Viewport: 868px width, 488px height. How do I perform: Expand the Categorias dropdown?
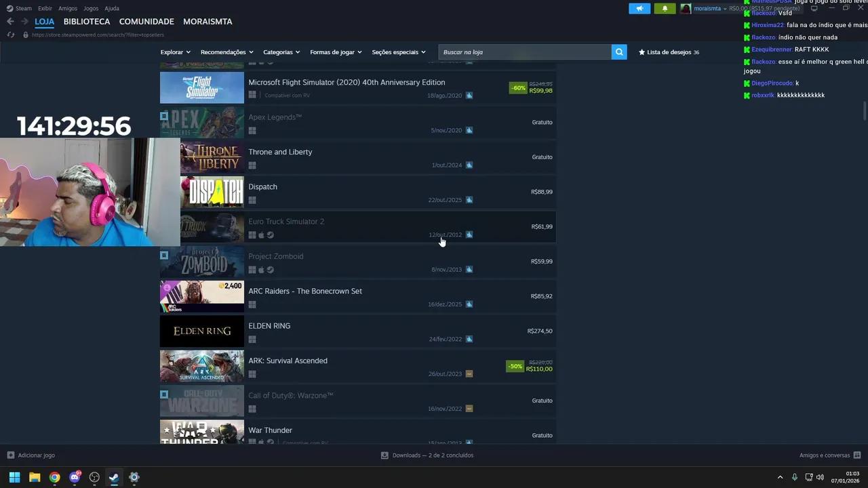281,52
